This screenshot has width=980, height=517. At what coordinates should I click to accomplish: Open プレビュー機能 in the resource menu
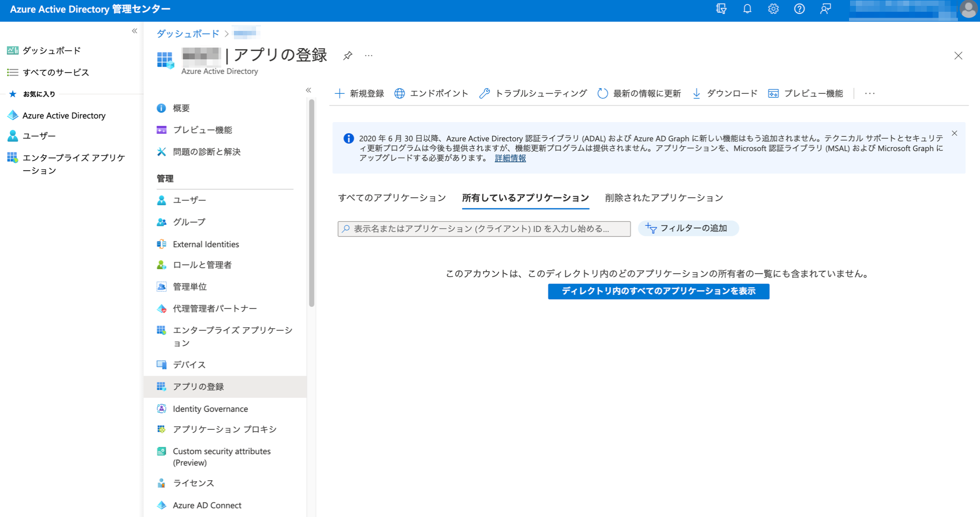pos(202,129)
